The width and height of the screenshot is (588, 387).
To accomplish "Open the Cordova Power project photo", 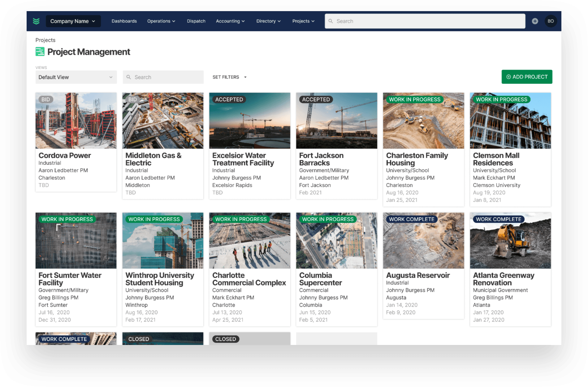I will click(76, 121).
